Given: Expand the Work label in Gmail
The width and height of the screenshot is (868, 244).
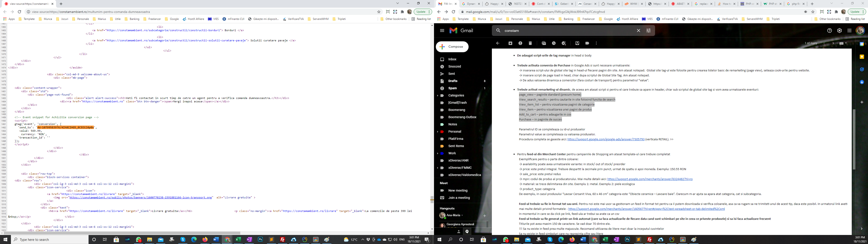Looking at the screenshot, I should [x=437, y=153].
